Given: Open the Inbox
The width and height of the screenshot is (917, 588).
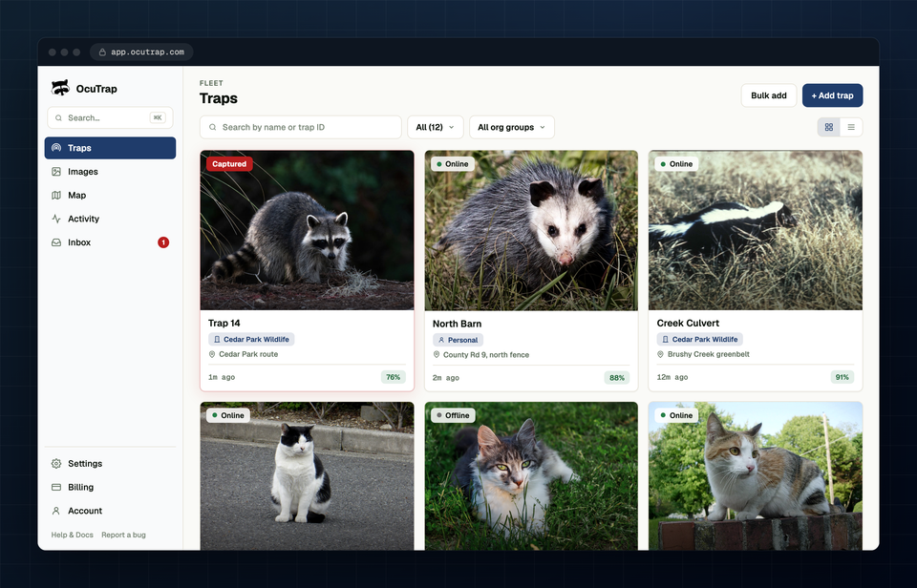Looking at the screenshot, I should point(110,242).
